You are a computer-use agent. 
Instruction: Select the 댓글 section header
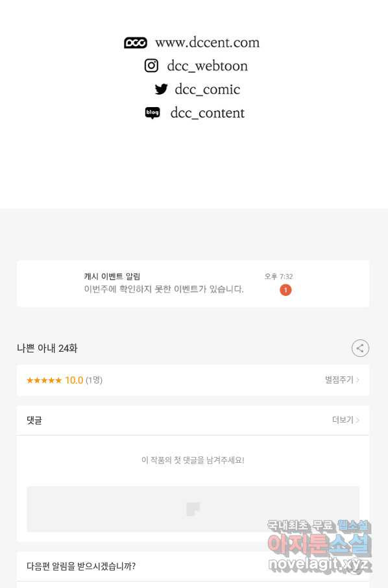[34, 421]
